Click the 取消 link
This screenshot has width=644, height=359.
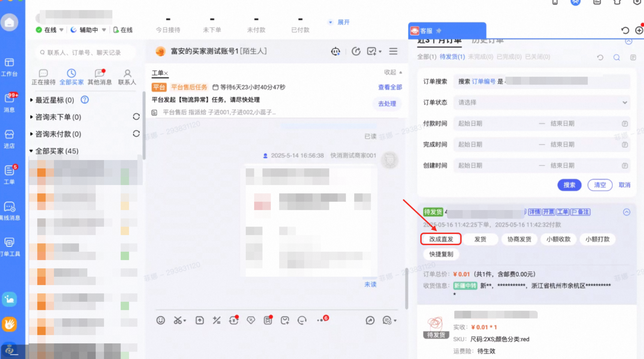[624, 185]
